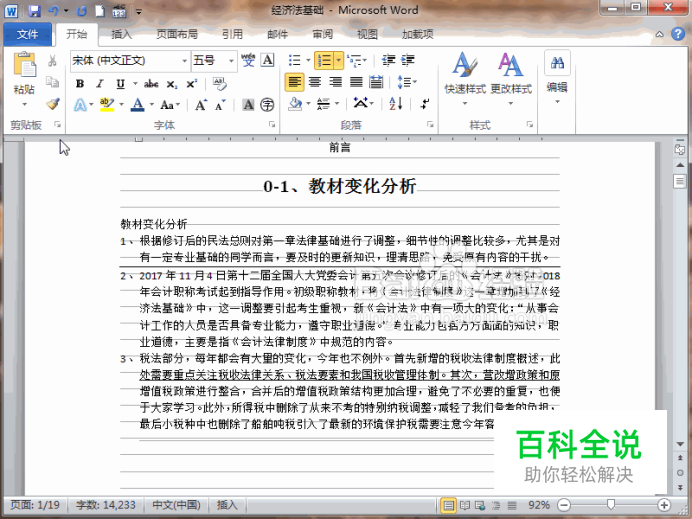The image size is (692, 519).
Task: Click the 中文(中国) language indicator
Action: tap(177, 505)
